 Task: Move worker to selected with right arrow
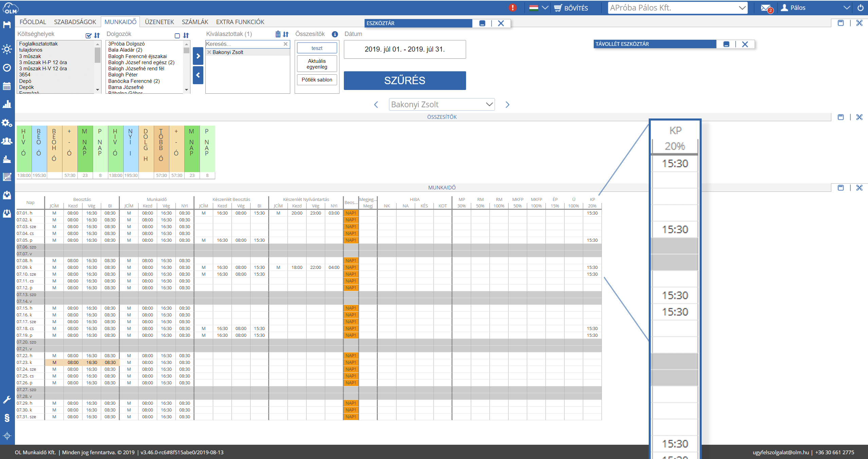(198, 56)
